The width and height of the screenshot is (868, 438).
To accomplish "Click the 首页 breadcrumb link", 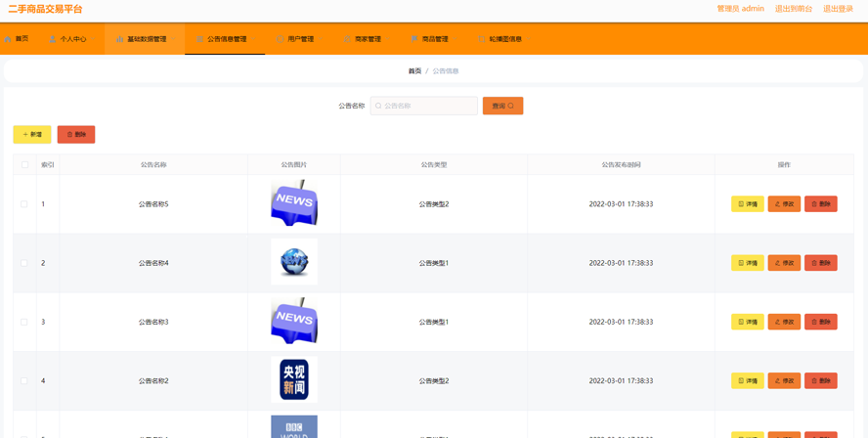I will [x=414, y=70].
